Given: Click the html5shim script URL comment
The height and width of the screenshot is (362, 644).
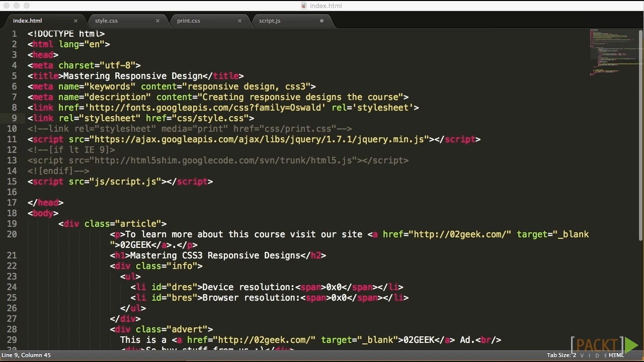Looking at the screenshot, I should (x=223, y=160).
